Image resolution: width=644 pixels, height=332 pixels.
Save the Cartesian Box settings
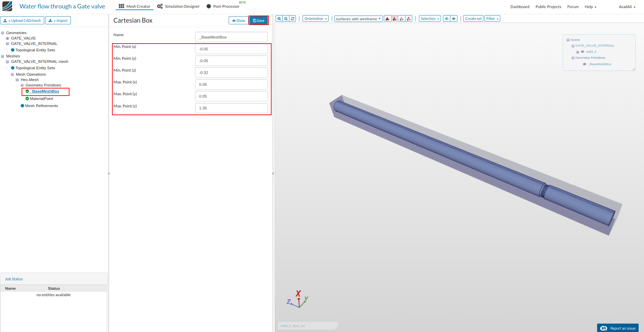pyautogui.click(x=259, y=21)
